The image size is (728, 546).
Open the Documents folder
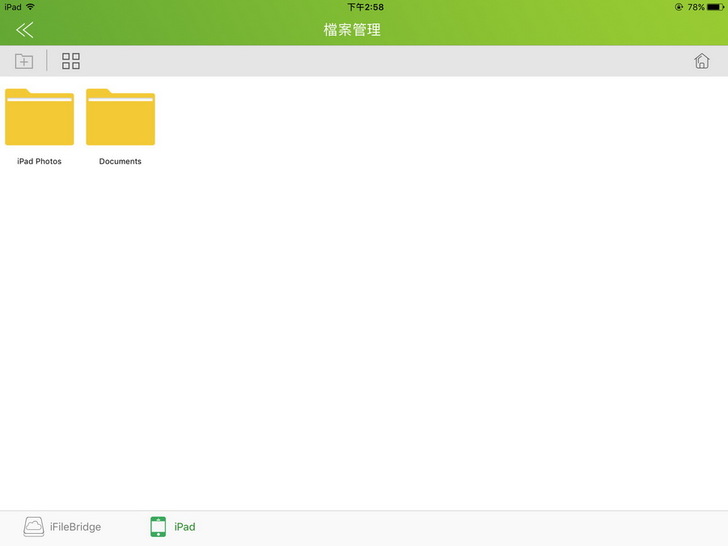[x=120, y=117]
